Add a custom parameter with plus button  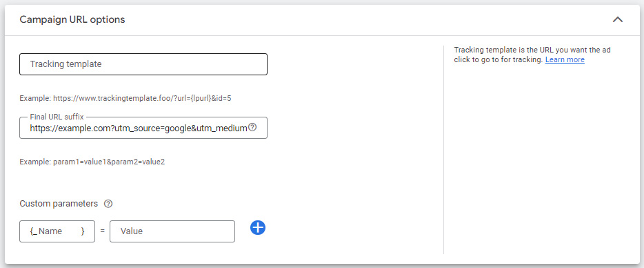[257, 228]
